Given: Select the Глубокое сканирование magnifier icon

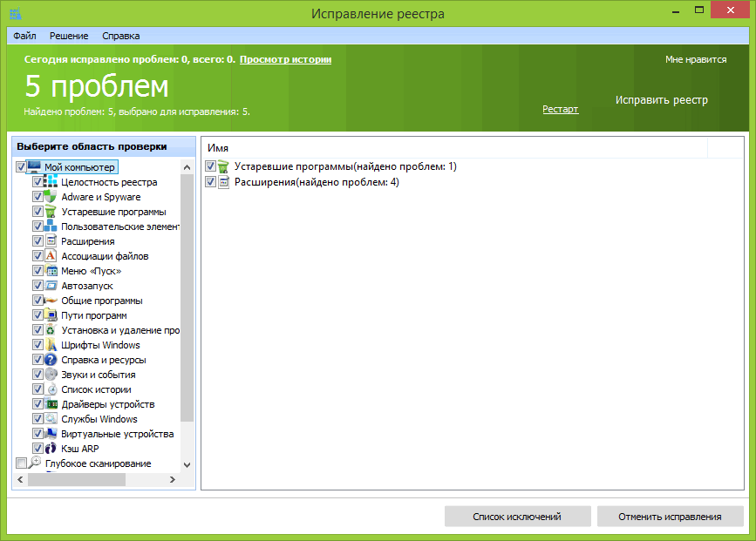Looking at the screenshot, I should 36,463.
